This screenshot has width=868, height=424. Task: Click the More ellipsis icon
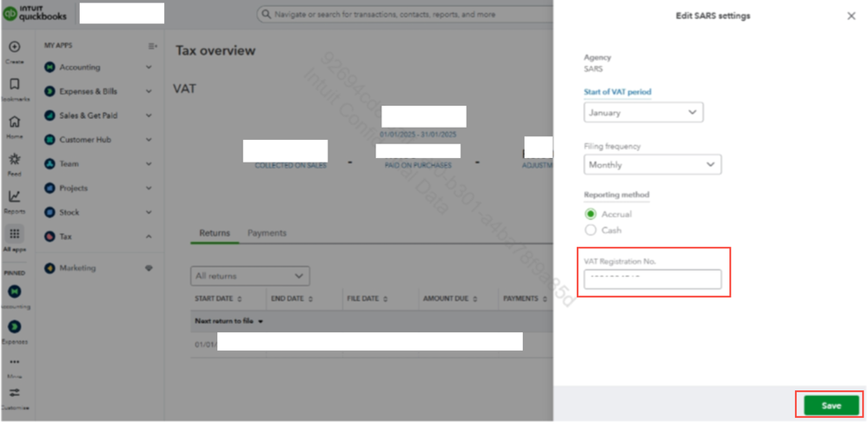coord(15,362)
